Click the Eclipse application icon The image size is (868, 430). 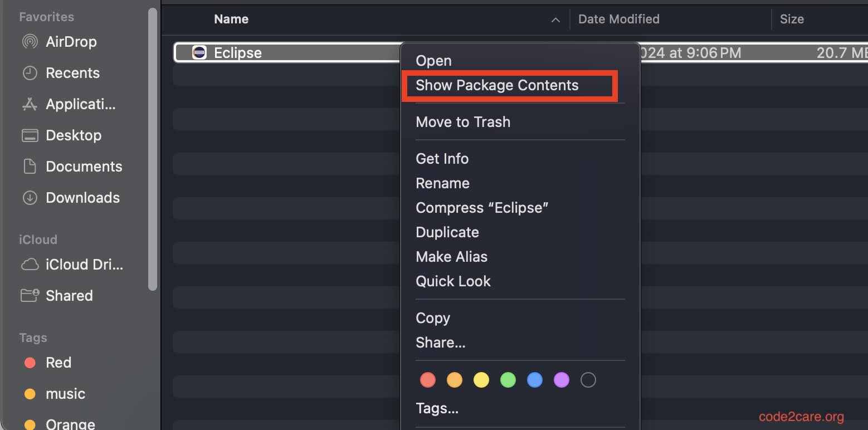coord(200,52)
